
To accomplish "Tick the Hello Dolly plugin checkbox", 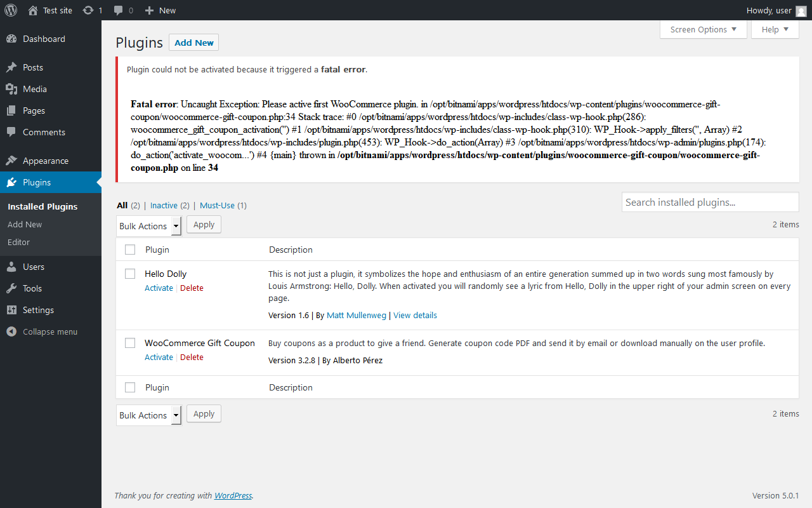I will pyautogui.click(x=130, y=274).
